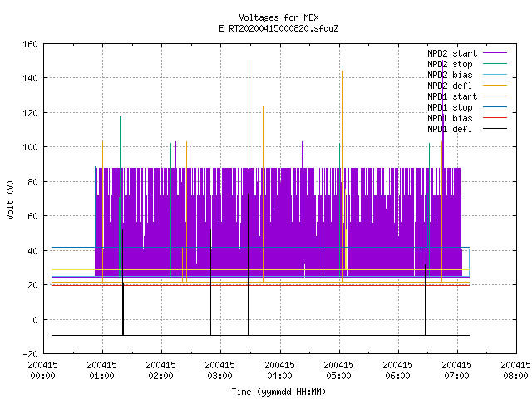Click the tallest purple spike near 150 V
This screenshot has width=532, height=399.
coord(249,114)
